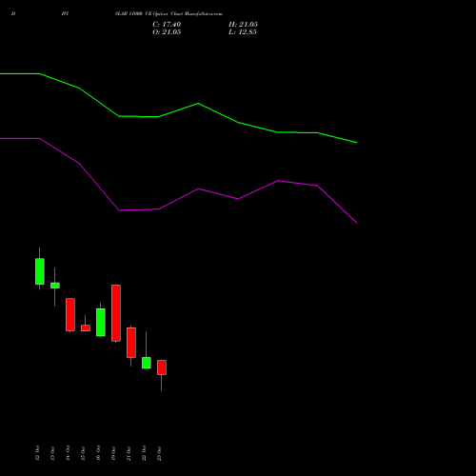
Task: Click the 23 Oct date axis label
Action: pyautogui.click(x=159, y=453)
